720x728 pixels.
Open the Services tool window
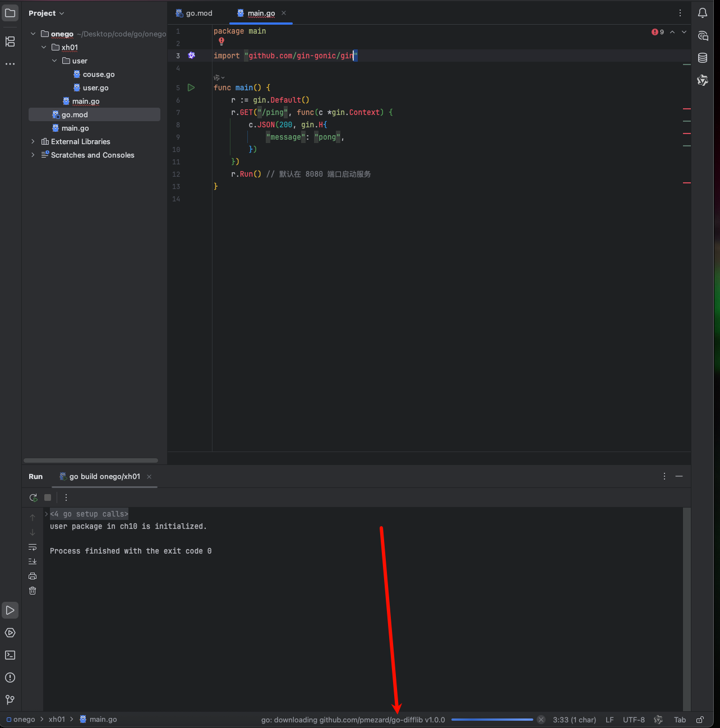click(10, 633)
